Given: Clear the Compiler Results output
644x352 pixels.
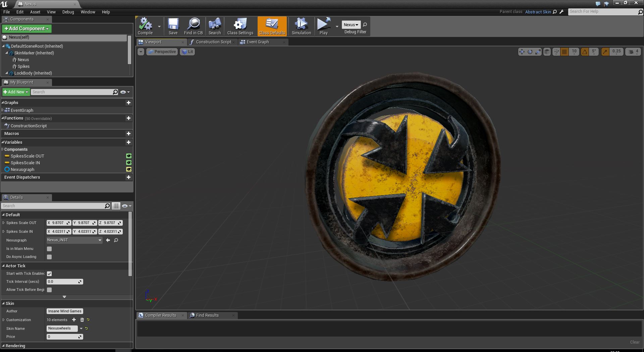Looking at the screenshot, I should click(x=634, y=342).
